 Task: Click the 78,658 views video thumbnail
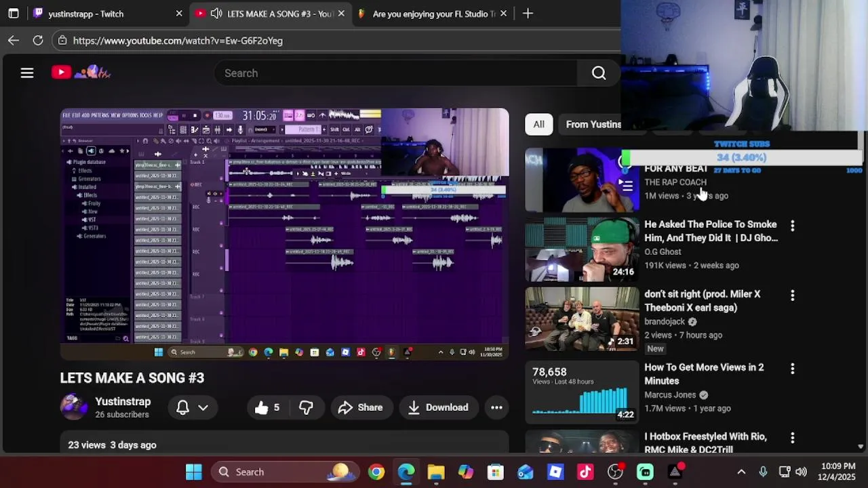point(582,392)
